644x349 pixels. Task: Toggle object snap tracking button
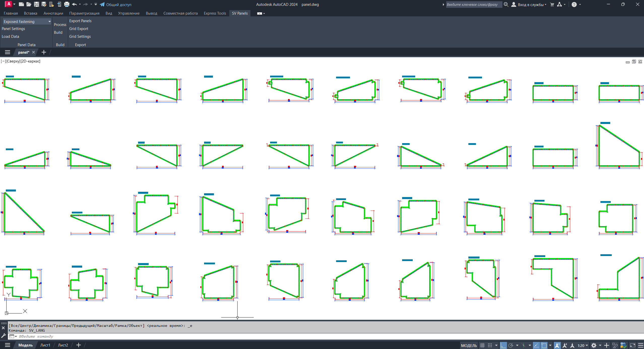536,345
